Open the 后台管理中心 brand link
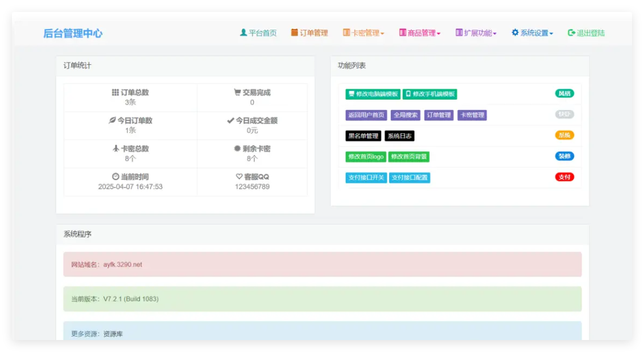Image resolution: width=644 pixels, height=352 pixels. pos(73,33)
